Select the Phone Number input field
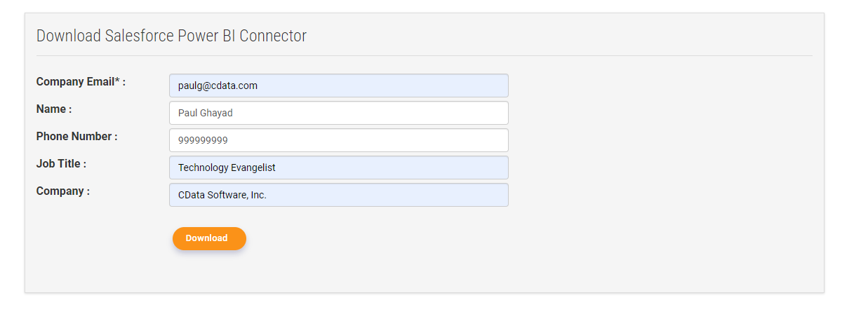The height and width of the screenshot is (314, 868). [x=338, y=140]
